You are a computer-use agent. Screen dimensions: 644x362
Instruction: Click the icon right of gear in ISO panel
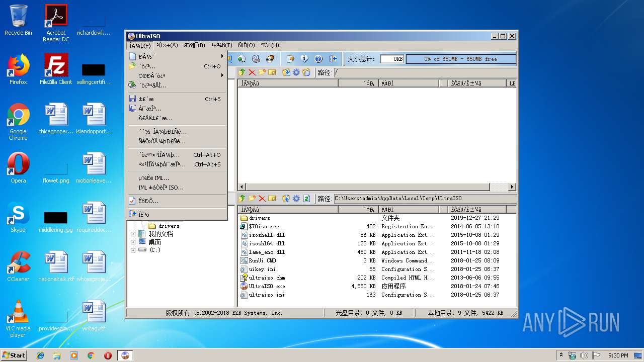[x=306, y=72]
